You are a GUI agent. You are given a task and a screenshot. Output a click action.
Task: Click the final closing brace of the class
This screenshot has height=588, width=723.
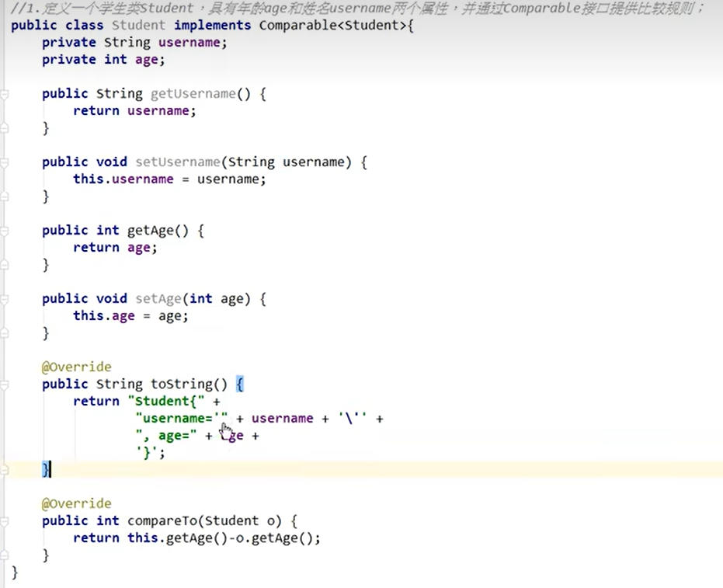coord(15,572)
